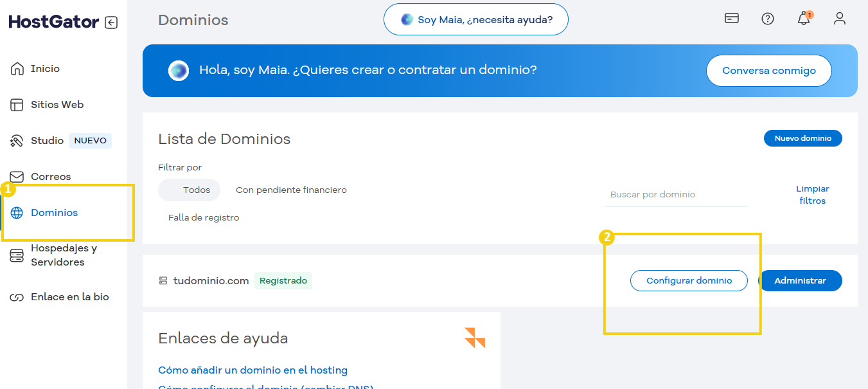Screen dimensions: 868x389
Task: Click the Nuevo dominio button
Action: (x=803, y=138)
